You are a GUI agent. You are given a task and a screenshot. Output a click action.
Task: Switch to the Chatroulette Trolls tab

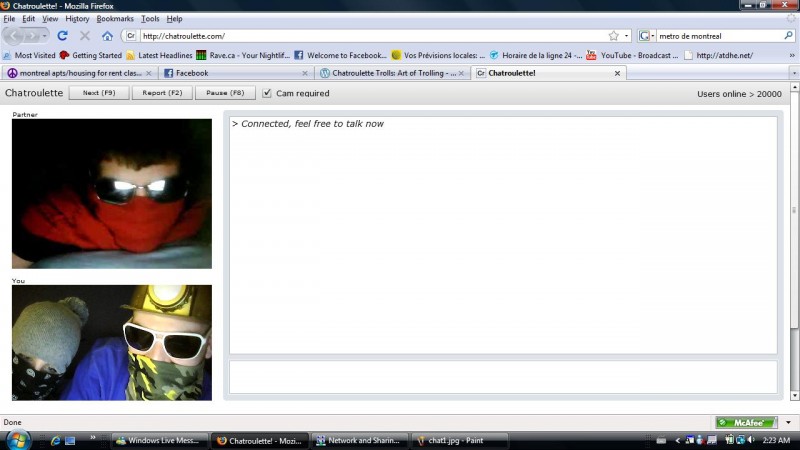(x=390, y=73)
